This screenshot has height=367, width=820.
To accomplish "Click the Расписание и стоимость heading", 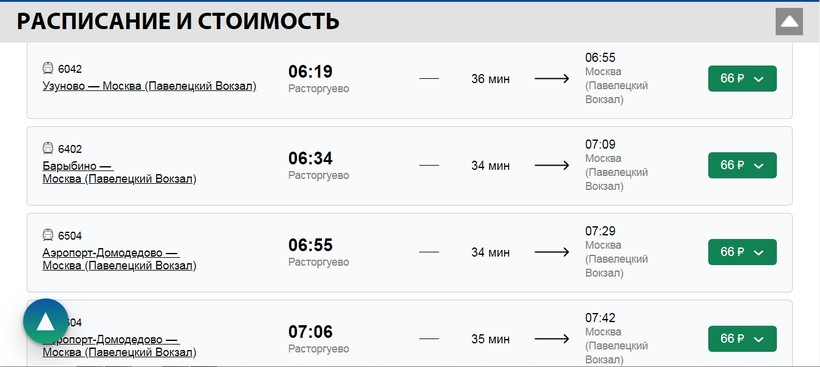I will point(178,21).
